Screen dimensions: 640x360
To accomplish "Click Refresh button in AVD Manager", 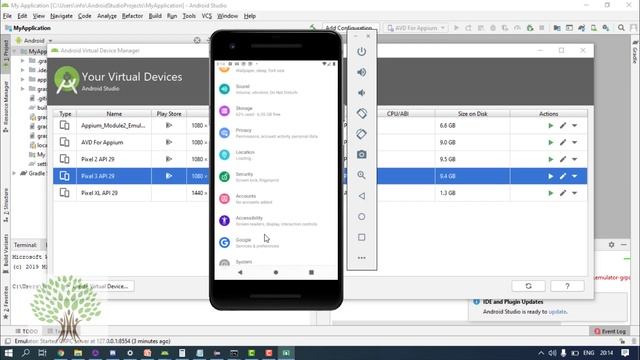I will (528, 286).
